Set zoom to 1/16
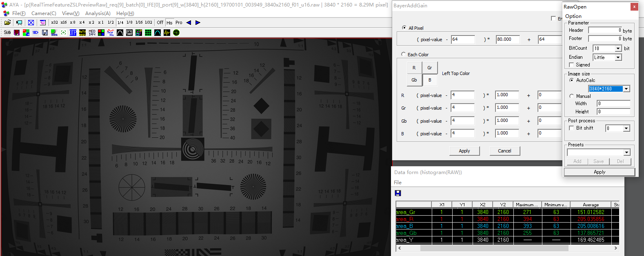This screenshot has width=644, height=256. (x=139, y=23)
